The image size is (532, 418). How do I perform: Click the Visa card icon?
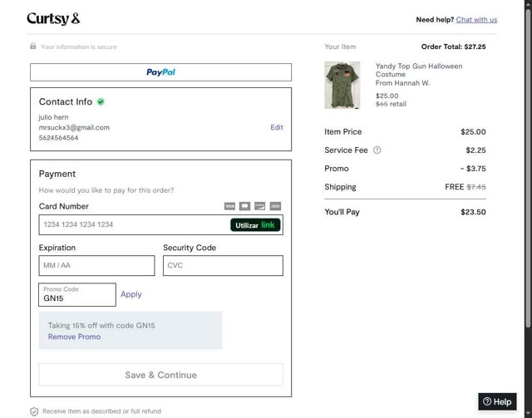(x=229, y=206)
